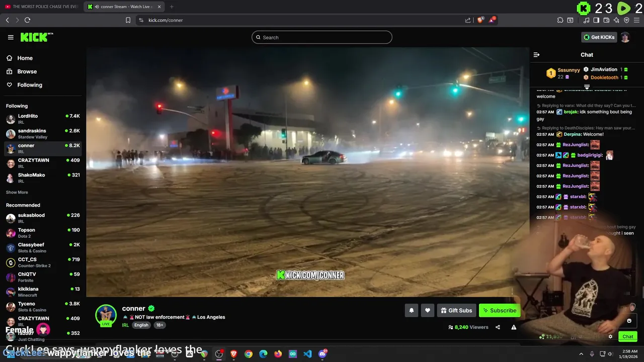
Task: Open the chat emote picker smiley
Action: pyautogui.click(x=629, y=321)
